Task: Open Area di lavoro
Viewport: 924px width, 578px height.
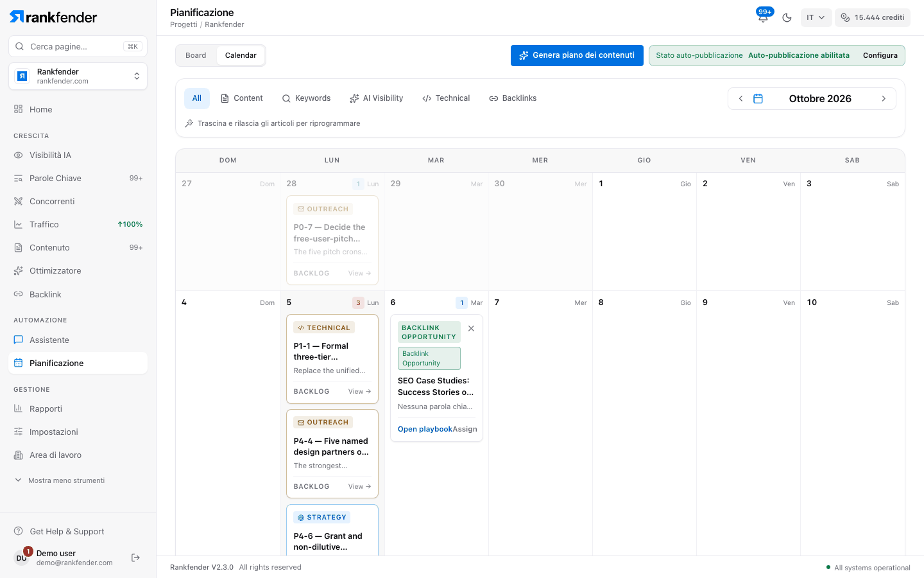Action: click(x=78, y=455)
